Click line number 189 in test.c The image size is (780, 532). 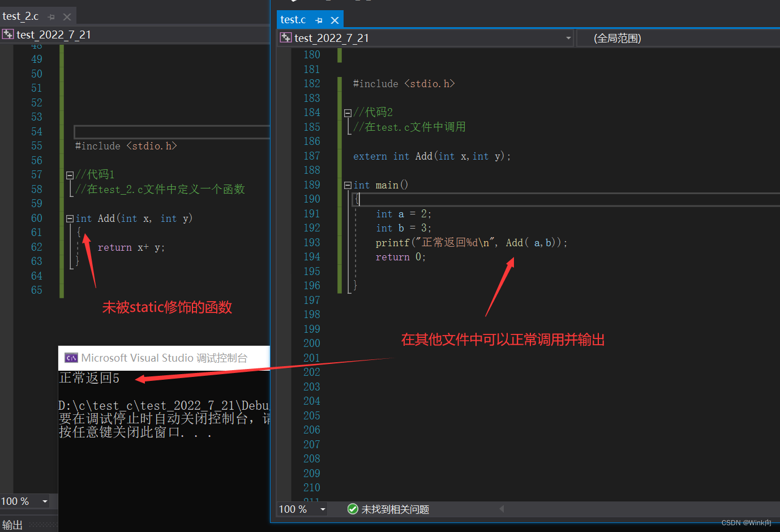click(x=312, y=185)
